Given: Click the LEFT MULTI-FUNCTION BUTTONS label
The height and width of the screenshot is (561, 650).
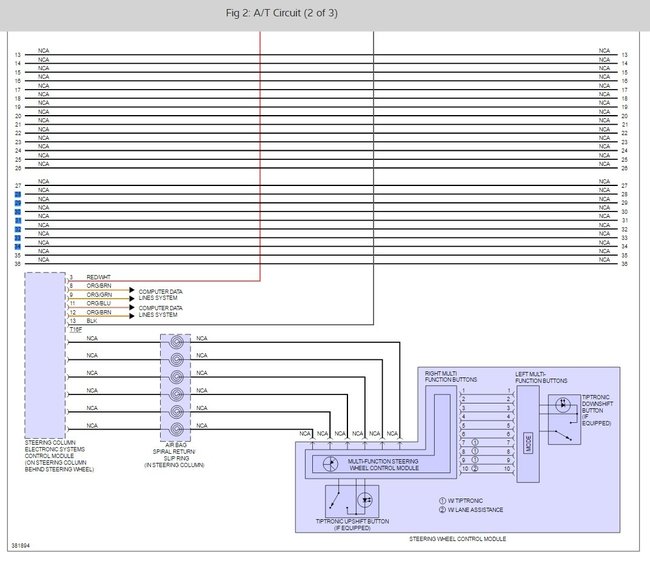Looking at the screenshot, I should pos(541,377).
